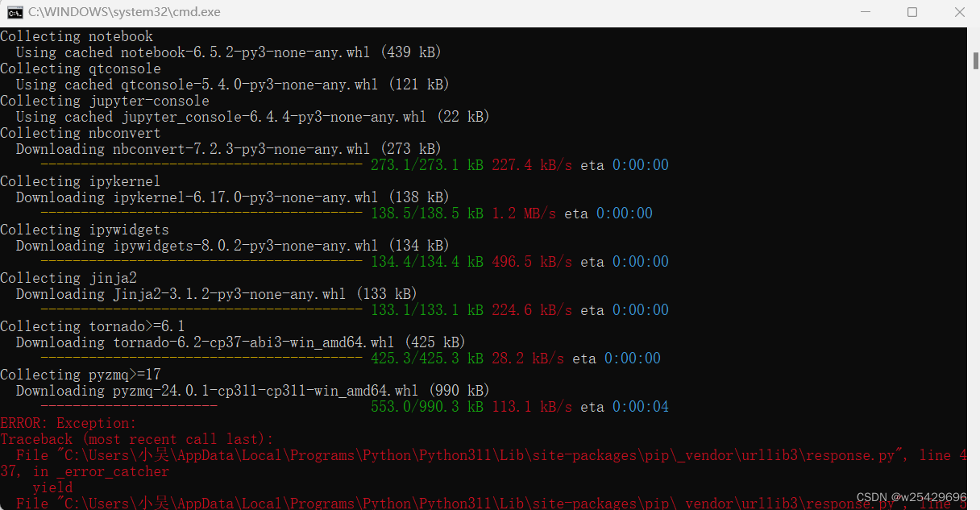This screenshot has width=980, height=510.
Task: Select the notebook-6.5.2 wheel filename
Action: (x=238, y=52)
